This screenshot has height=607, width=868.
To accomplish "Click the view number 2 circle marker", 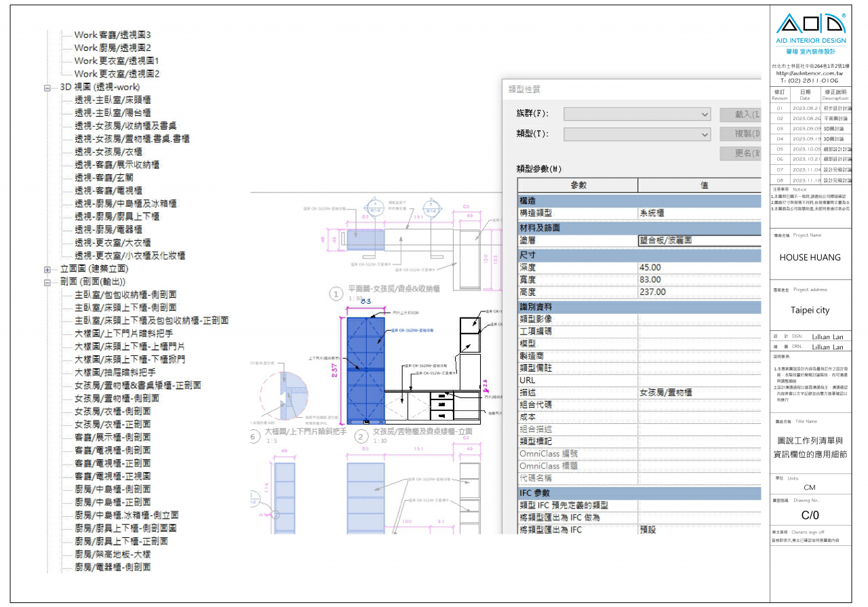I will click(361, 437).
